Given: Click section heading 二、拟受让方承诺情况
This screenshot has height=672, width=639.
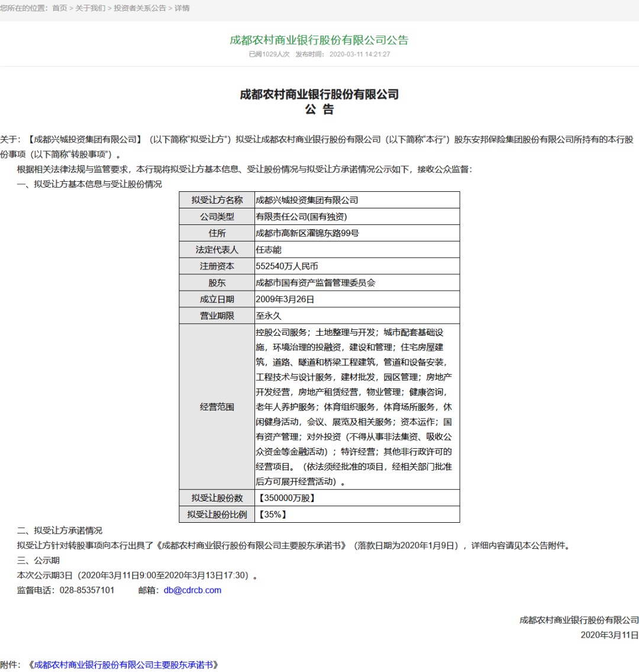Looking at the screenshot, I should 60,530.
